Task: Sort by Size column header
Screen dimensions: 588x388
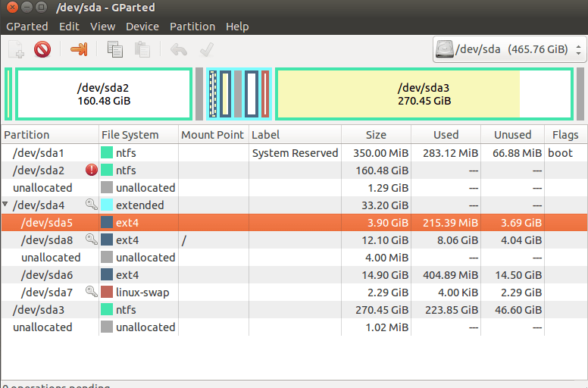Action: click(x=376, y=135)
